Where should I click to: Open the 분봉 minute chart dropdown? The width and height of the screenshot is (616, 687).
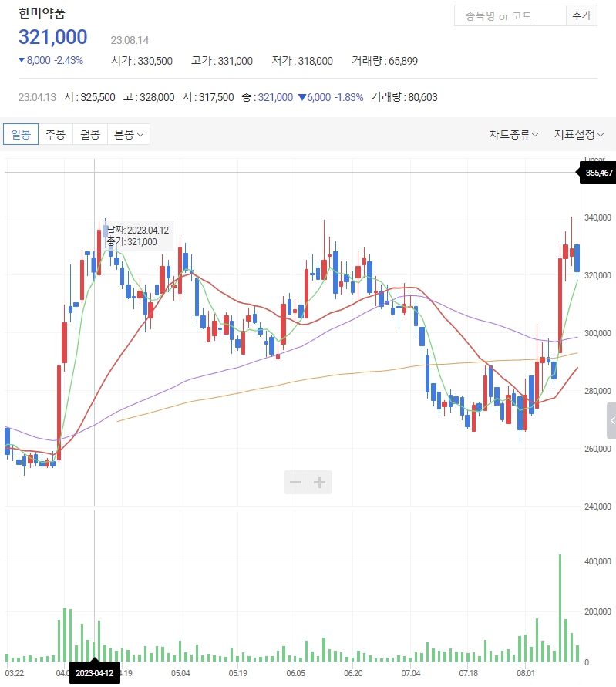[129, 134]
